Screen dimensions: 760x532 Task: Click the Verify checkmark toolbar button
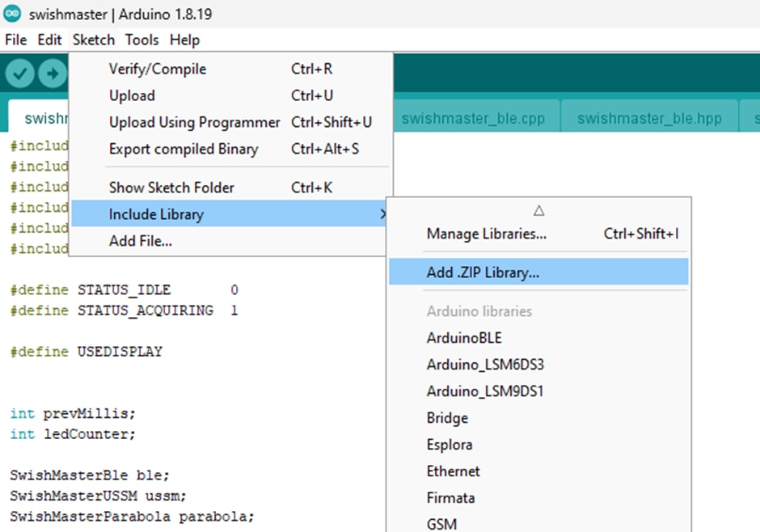[x=19, y=73]
